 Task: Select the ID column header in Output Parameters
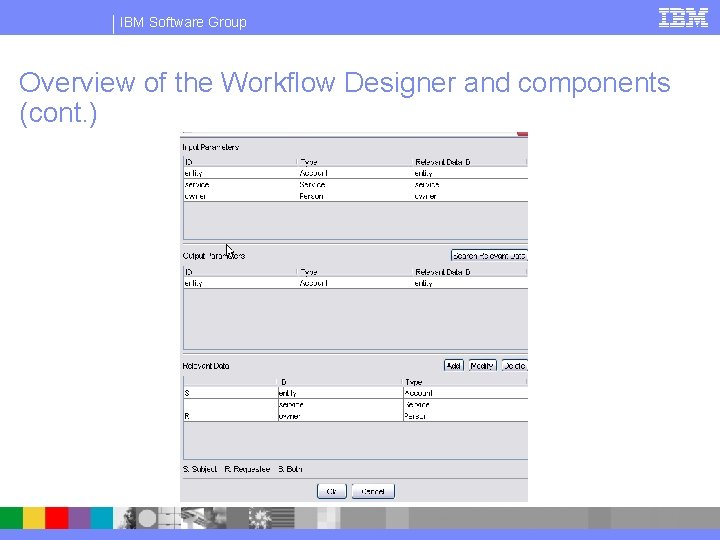click(240, 272)
